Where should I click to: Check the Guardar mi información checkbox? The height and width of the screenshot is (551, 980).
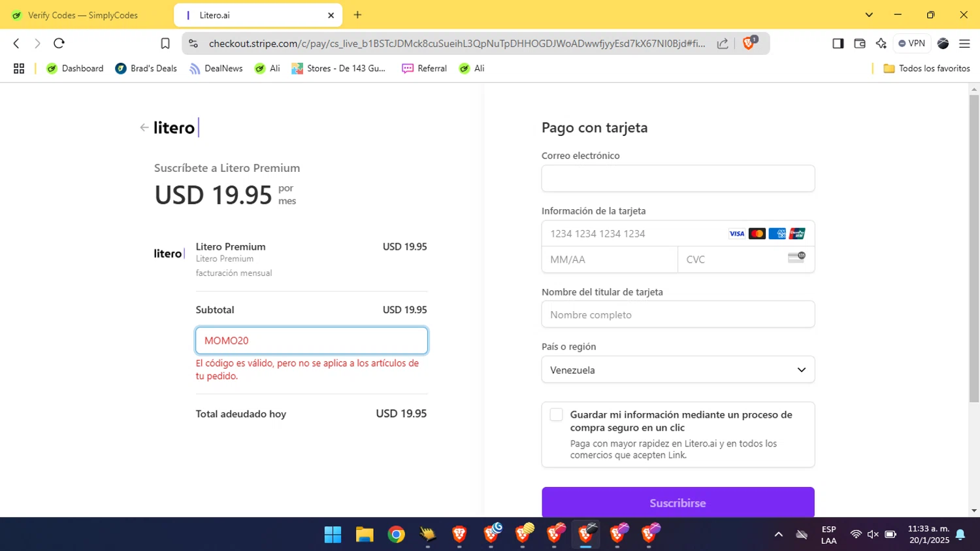pyautogui.click(x=557, y=414)
